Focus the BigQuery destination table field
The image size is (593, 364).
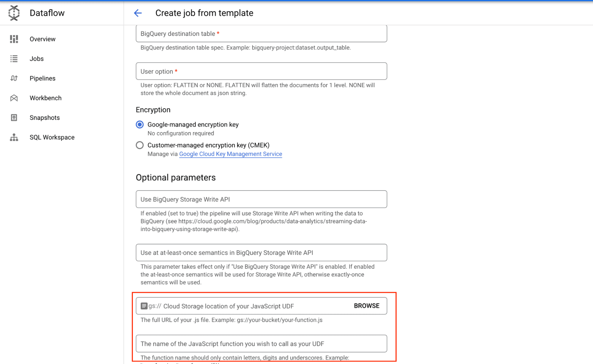[261, 34]
